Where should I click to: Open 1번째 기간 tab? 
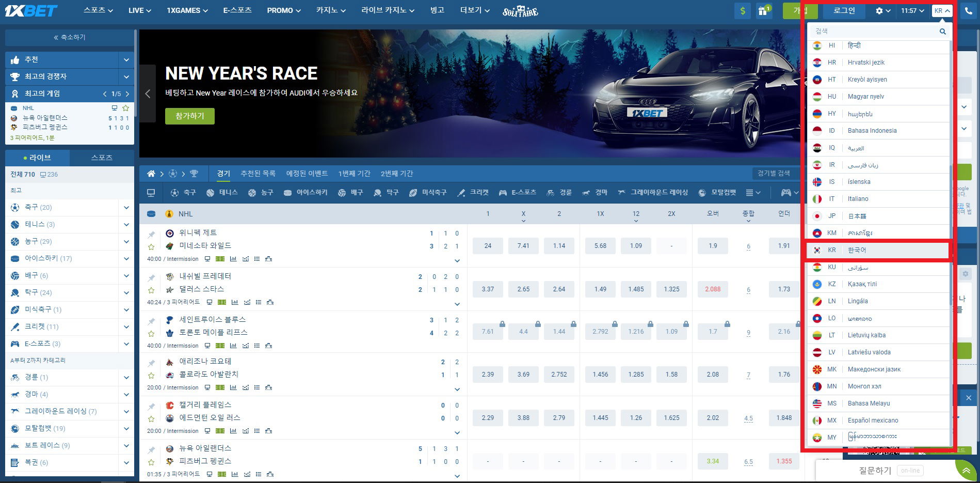[354, 174]
